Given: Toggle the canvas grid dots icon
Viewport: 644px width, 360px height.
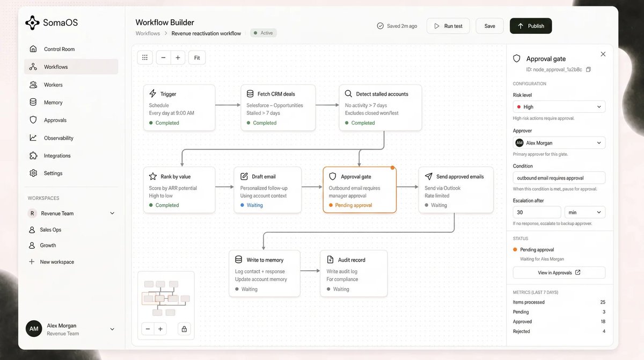Looking at the screenshot, I should (145, 57).
